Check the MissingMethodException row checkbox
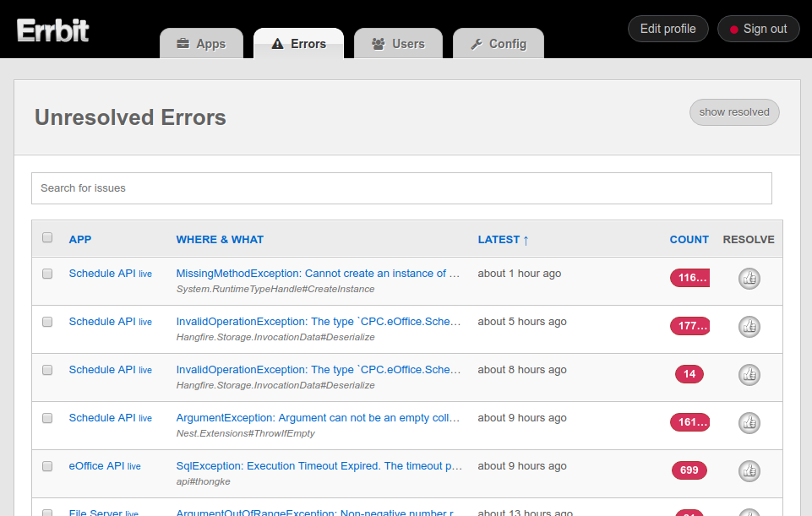The height and width of the screenshot is (516, 812). [47, 274]
